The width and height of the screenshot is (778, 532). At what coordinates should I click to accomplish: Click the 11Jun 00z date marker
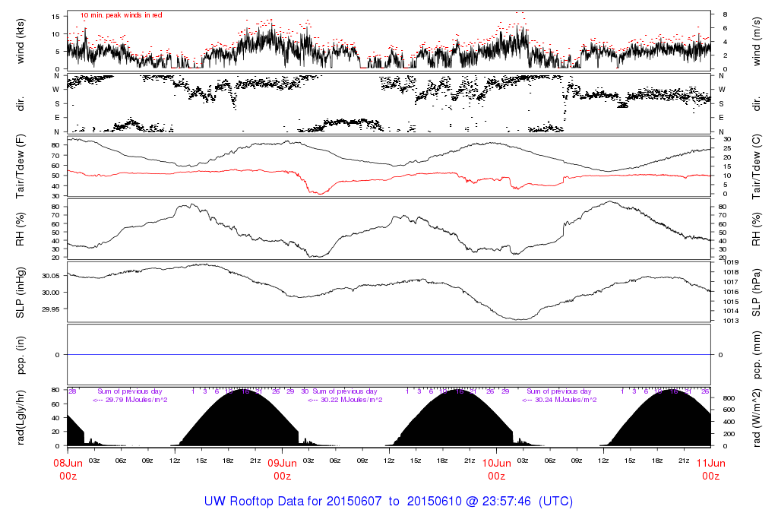pyautogui.click(x=710, y=469)
